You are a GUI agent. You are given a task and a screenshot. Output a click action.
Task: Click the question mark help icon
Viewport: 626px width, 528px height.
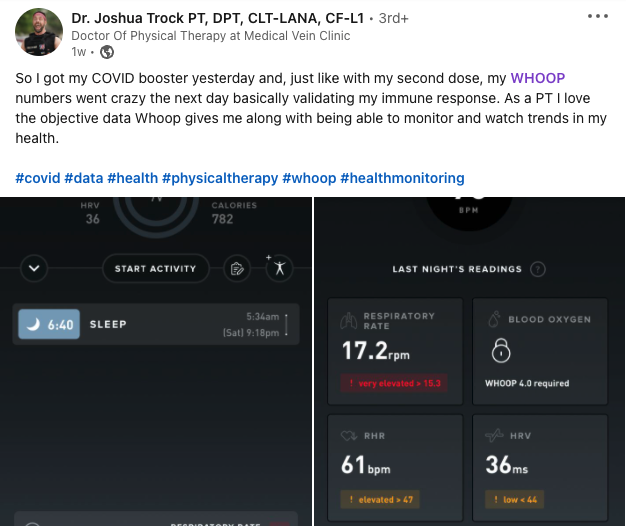point(537,269)
